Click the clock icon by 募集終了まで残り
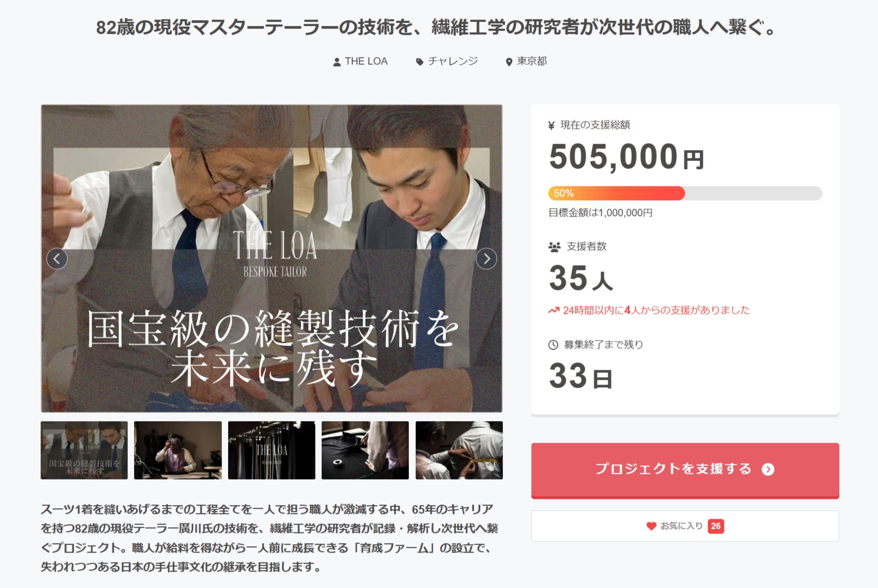Viewport: 878px width, 588px height. pos(553,345)
